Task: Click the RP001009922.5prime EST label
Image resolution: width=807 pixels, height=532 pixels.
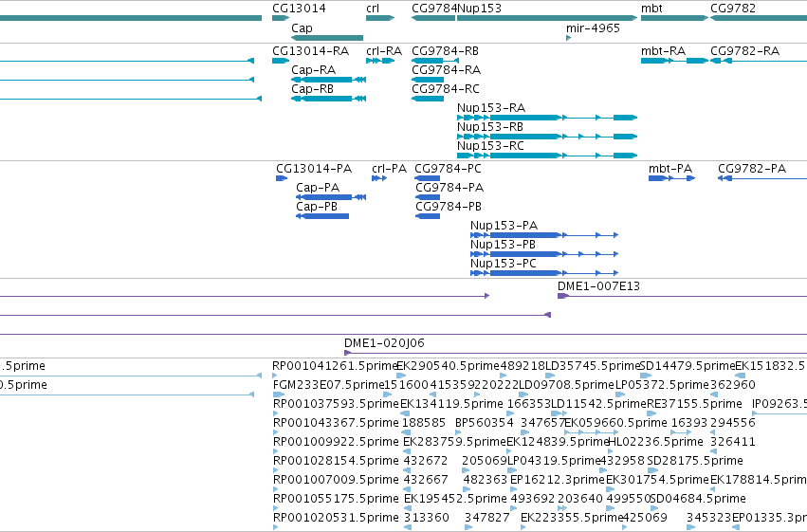Action: click(x=336, y=442)
